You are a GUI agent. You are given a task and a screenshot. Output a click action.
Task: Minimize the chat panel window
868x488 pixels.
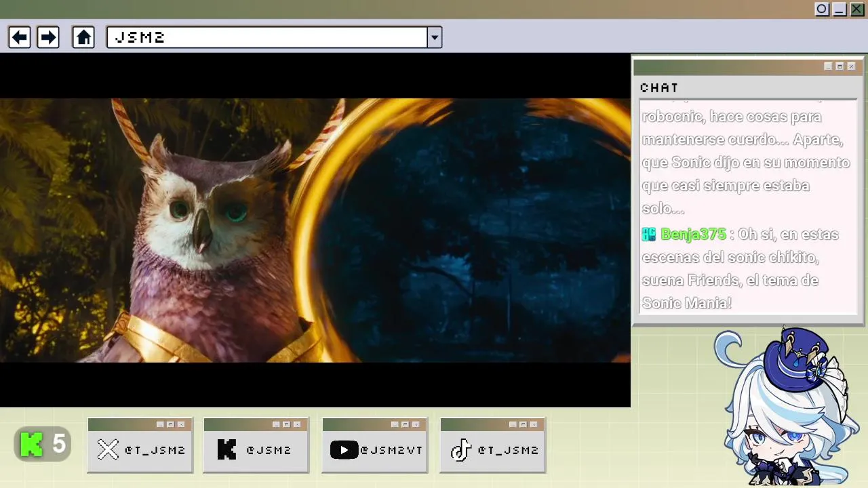(828, 66)
